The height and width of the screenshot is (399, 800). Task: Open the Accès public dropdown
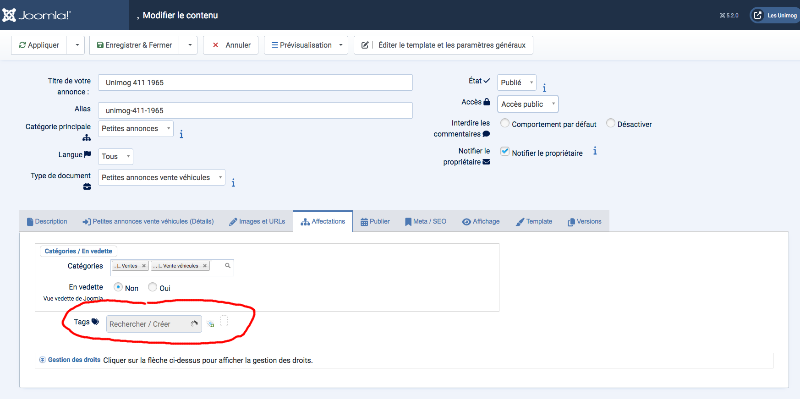pos(528,104)
